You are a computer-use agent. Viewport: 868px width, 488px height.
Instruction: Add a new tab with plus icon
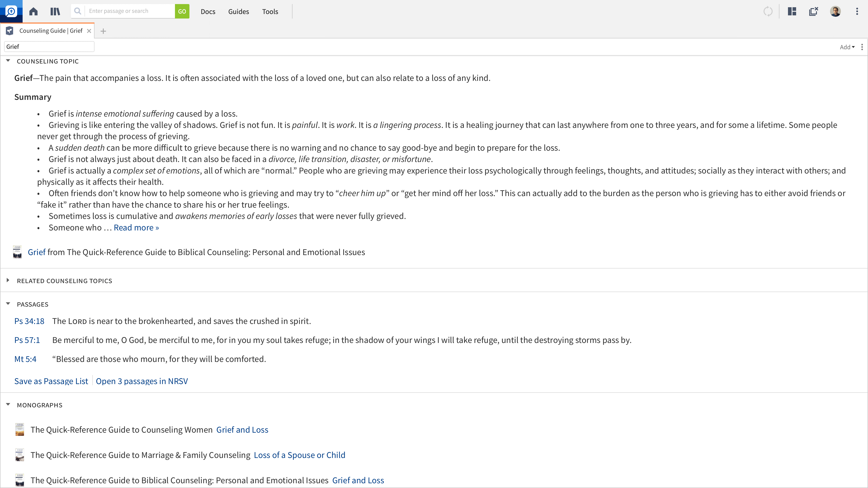(104, 31)
